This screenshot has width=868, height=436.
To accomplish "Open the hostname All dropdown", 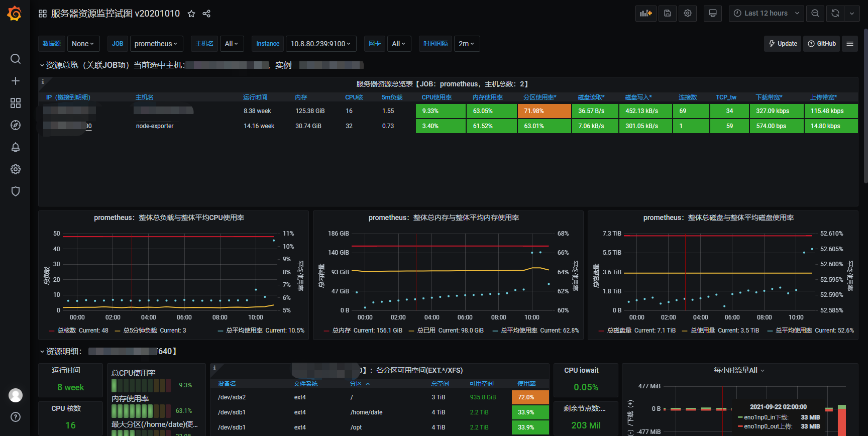I will 231,44.
